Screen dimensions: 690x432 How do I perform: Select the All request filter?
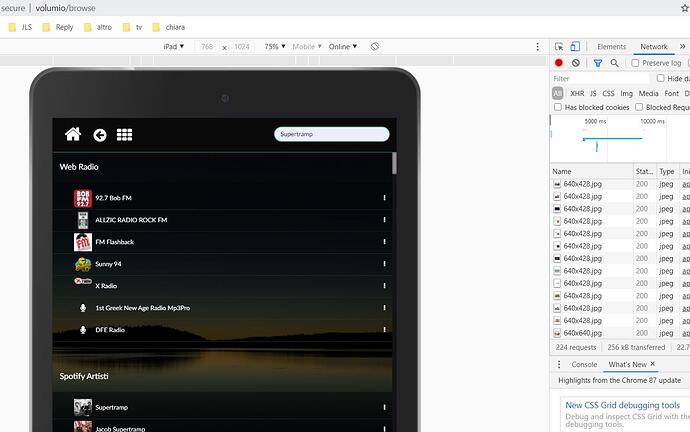click(558, 93)
